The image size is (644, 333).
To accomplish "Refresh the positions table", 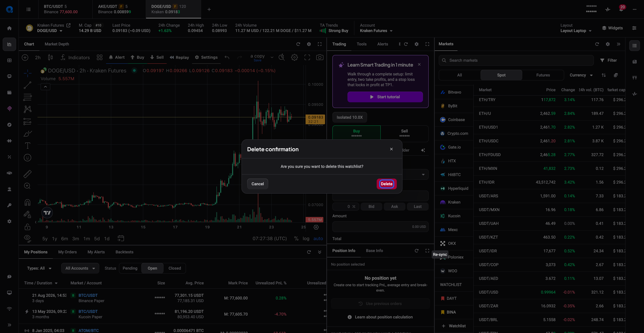I will (x=309, y=252).
